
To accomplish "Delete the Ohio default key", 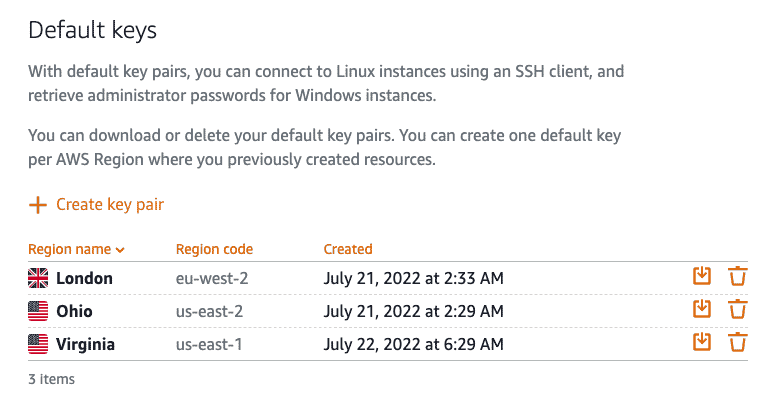I will click(738, 309).
